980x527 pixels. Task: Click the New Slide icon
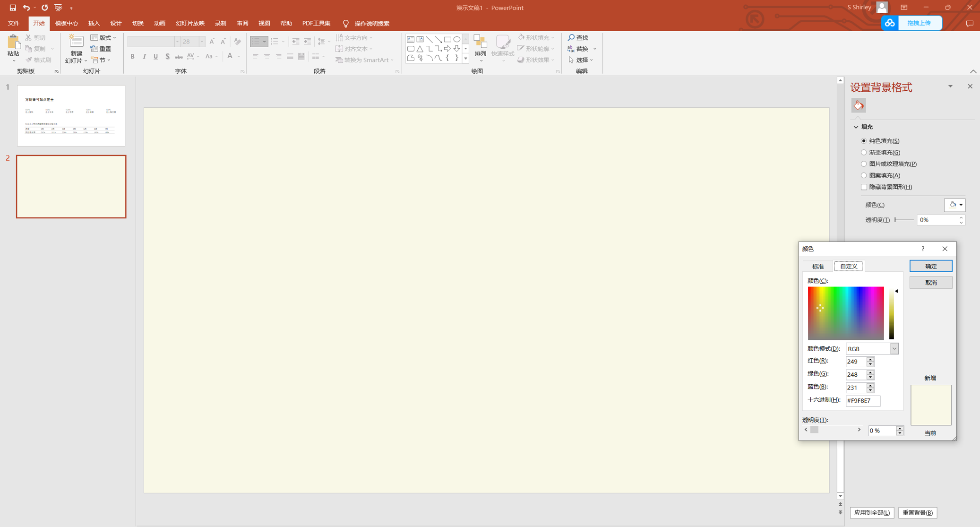coord(76,42)
